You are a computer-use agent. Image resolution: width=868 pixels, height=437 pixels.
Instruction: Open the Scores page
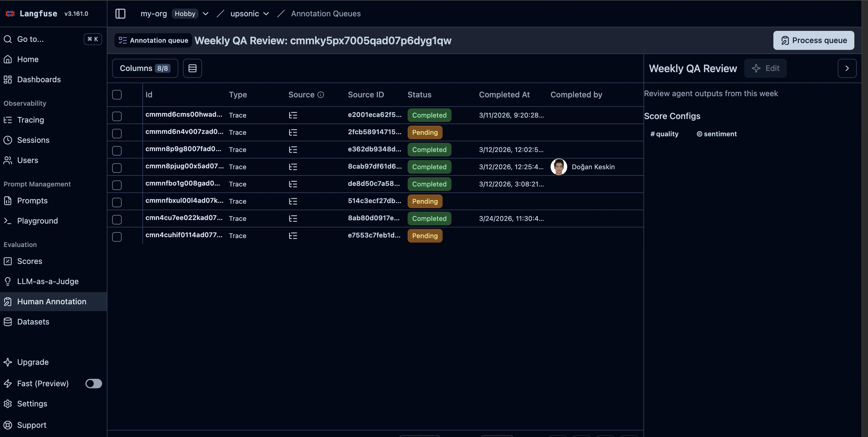(30, 261)
